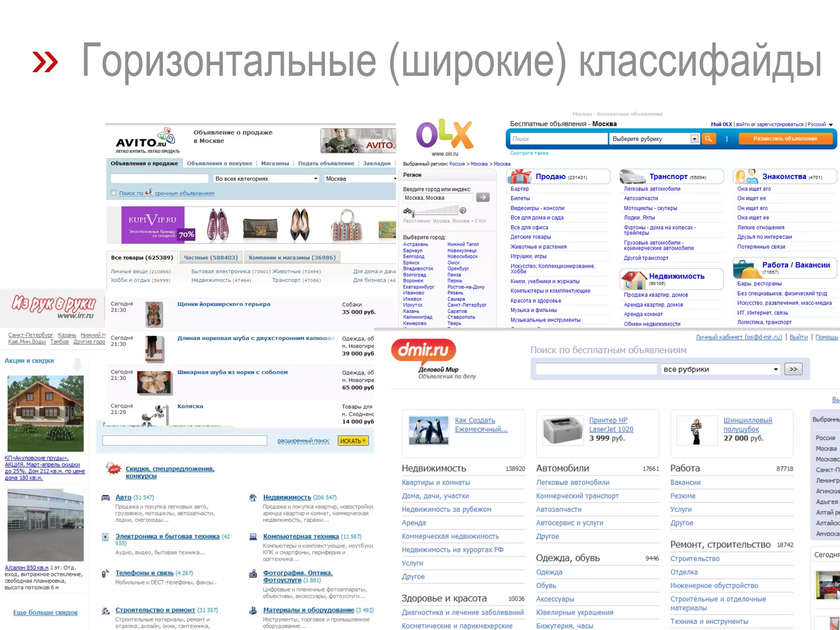Image resolution: width=840 pixels, height=630 pixels.
Task: Open the wooden house promo image КП Акуловские пруды
Action: [x=46, y=413]
